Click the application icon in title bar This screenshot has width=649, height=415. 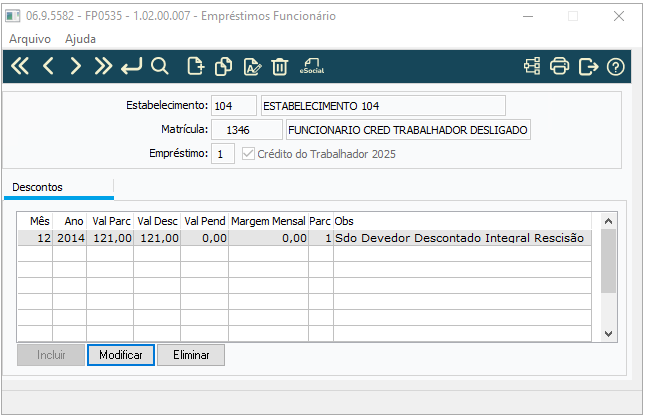(12, 16)
